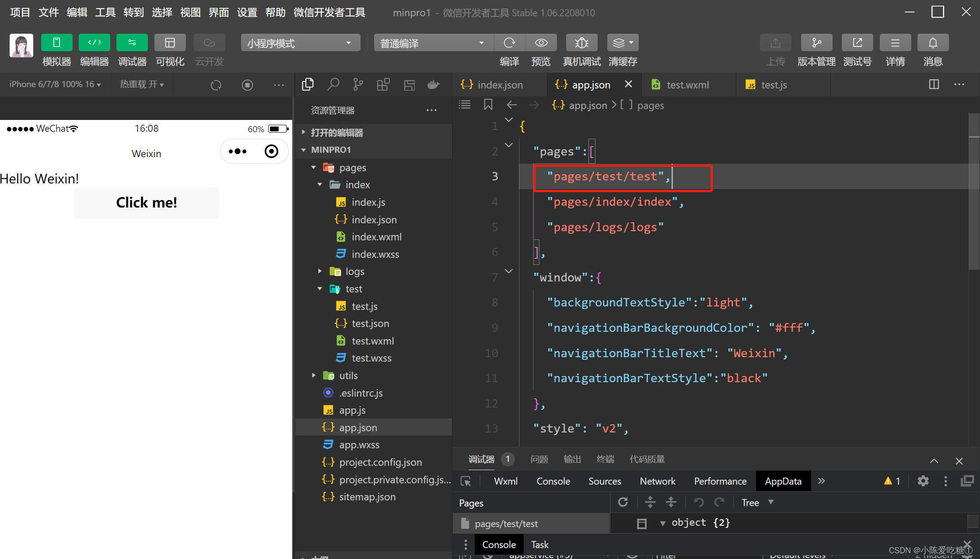Image resolution: width=980 pixels, height=559 pixels.
Task: Click the real device debugging bug icon
Action: click(581, 43)
